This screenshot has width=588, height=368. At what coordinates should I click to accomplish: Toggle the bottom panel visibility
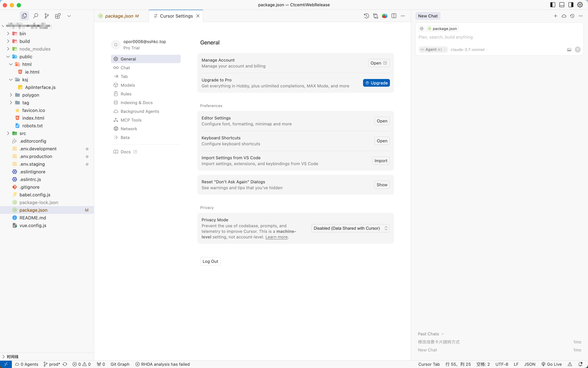(x=562, y=5)
